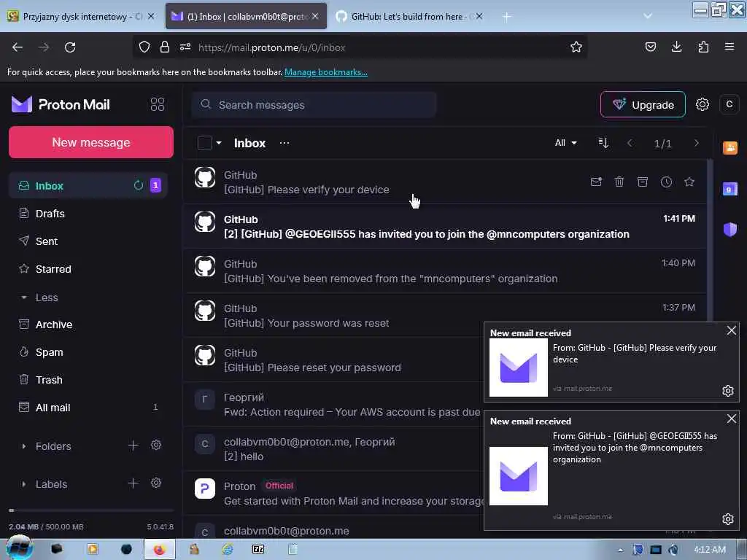Screen dimensions: 747x560
Task: Add a new label with plus icon
Action: 133,483
